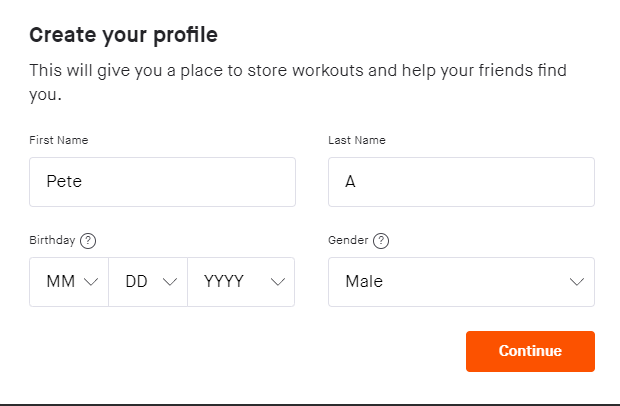Click the chevron arrow beside YYYY

[278, 282]
